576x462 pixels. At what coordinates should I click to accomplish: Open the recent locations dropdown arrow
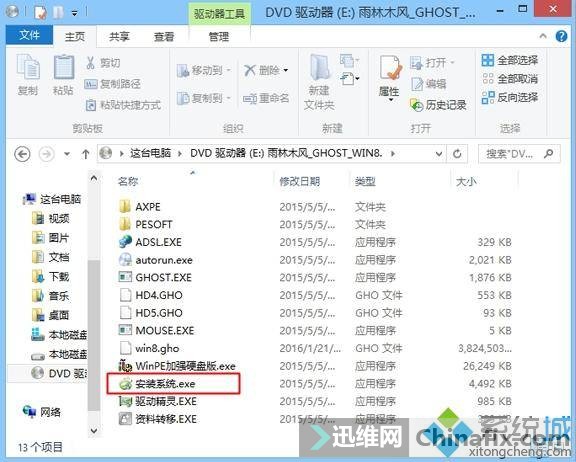[67, 154]
